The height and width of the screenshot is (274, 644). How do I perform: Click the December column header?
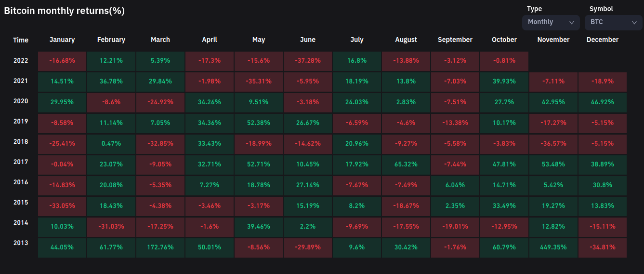[603, 40]
